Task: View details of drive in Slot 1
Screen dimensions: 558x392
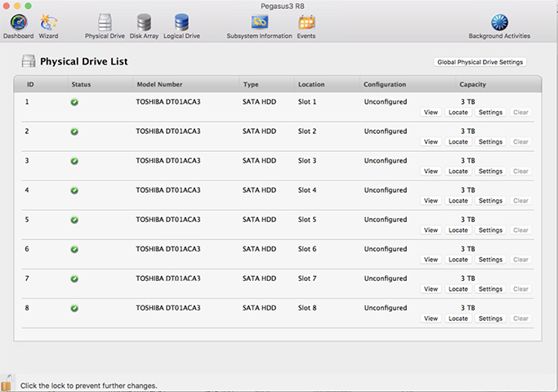Action: [x=431, y=113]
